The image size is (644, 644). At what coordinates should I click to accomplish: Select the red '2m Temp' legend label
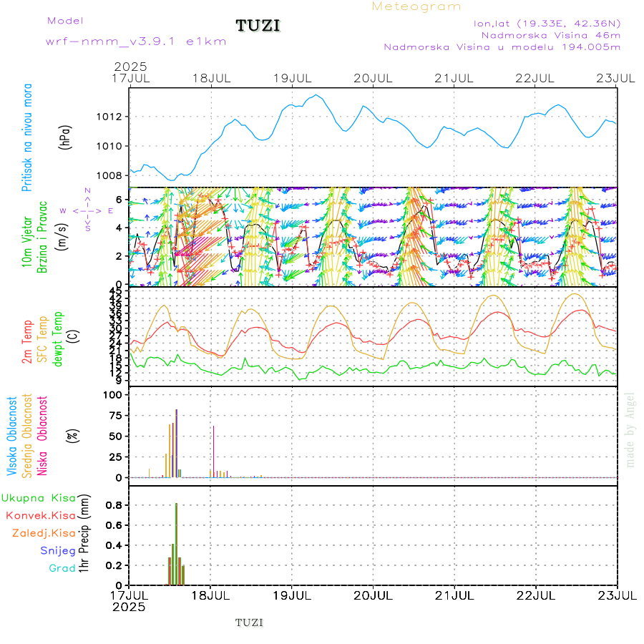(27, 342)
